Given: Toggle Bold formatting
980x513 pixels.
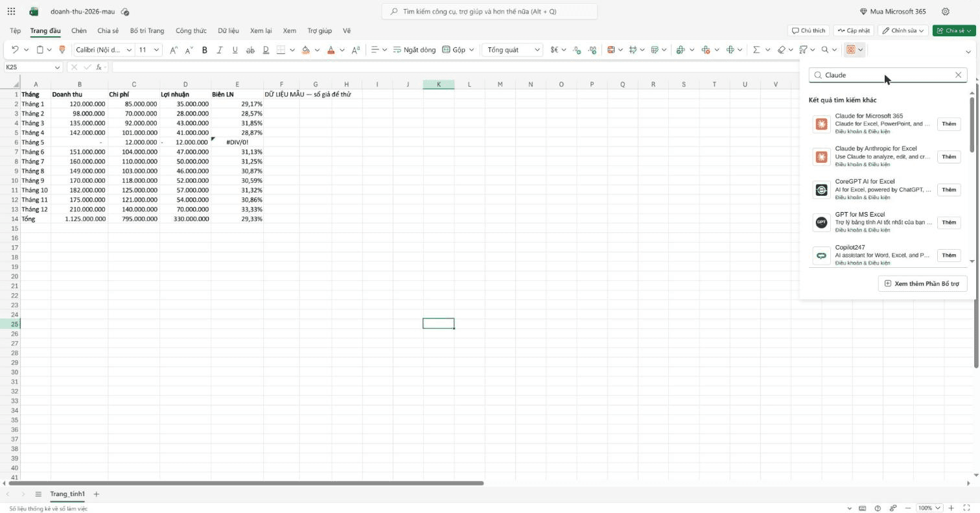Looking at the screenshot, I should click(x=205, y=50).
